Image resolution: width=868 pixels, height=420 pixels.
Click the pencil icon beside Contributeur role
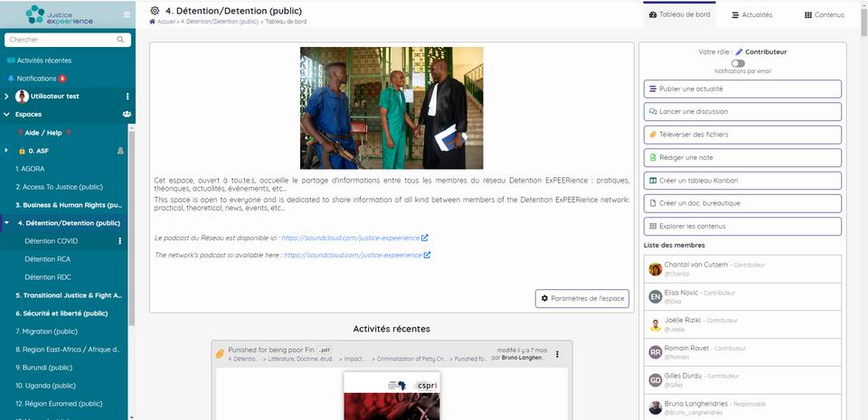click(x=739, y=52)
